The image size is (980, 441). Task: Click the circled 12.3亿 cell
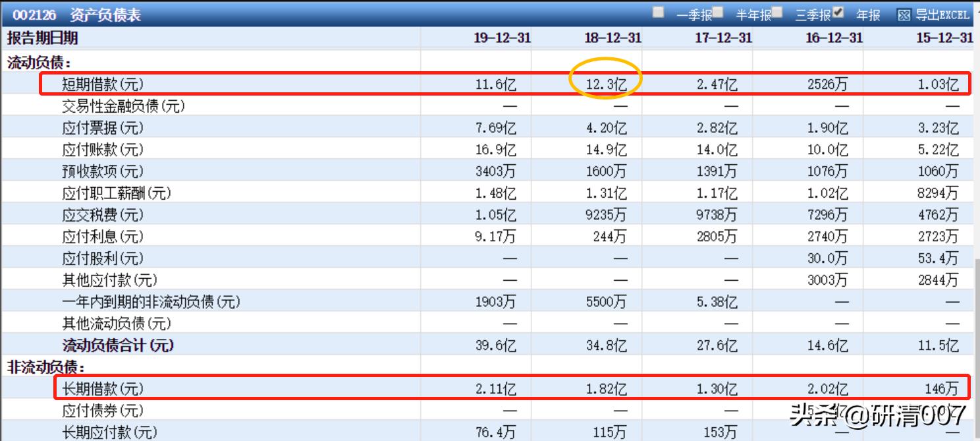(606, 84)
